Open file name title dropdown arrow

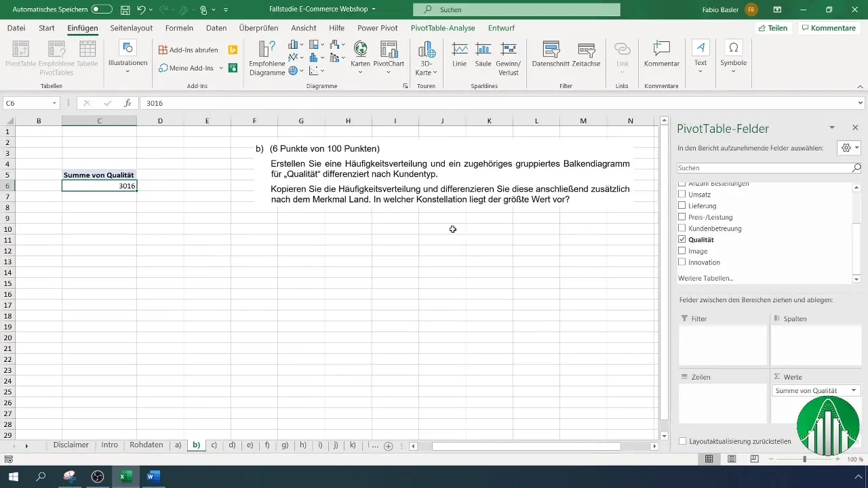pyautogui.click(x=374, y=9)
